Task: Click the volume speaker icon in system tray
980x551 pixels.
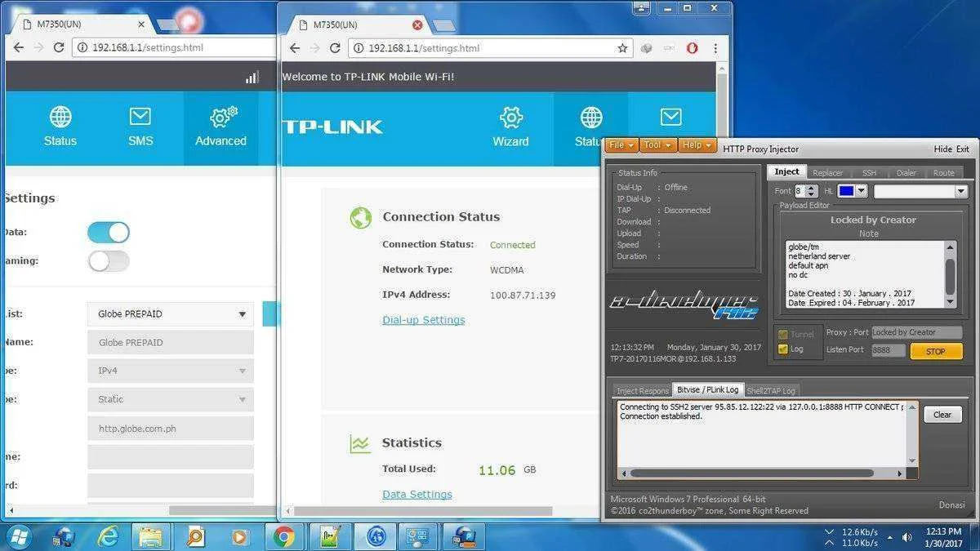Action: [x=906, y=537]
